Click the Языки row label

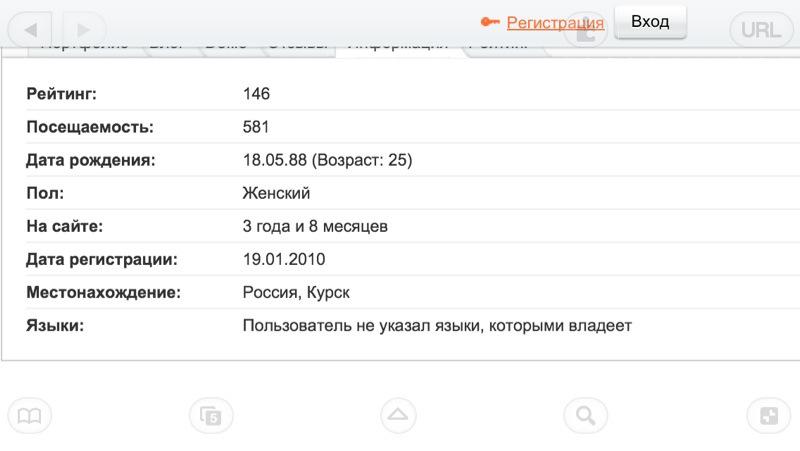click(55, 326)
